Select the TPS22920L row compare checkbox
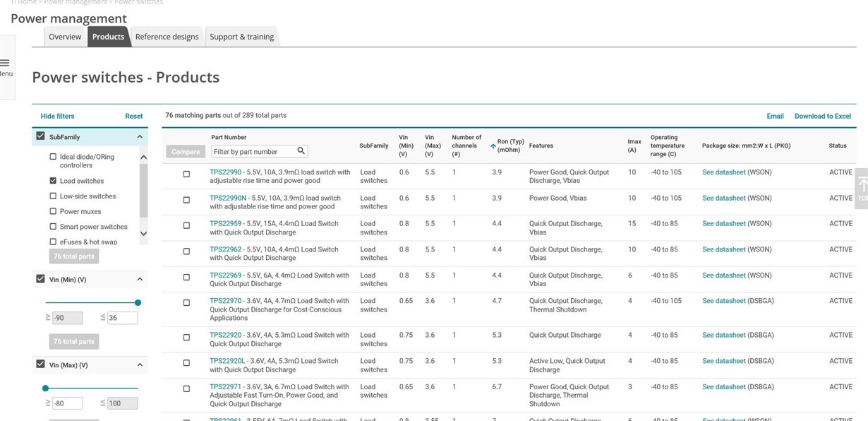The image size is (868, 421). 186,363
